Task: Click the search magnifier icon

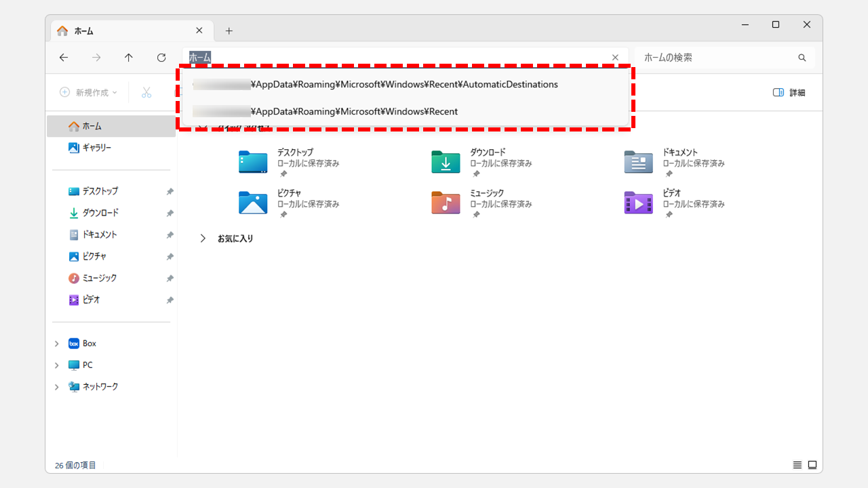Action: (802, 58)
